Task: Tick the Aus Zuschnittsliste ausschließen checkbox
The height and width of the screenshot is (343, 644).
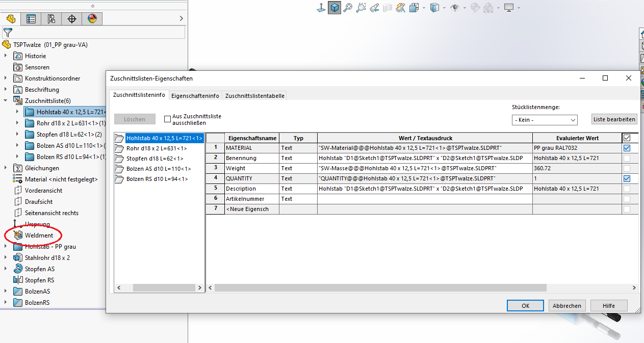Action: click(x=167, y=119)
